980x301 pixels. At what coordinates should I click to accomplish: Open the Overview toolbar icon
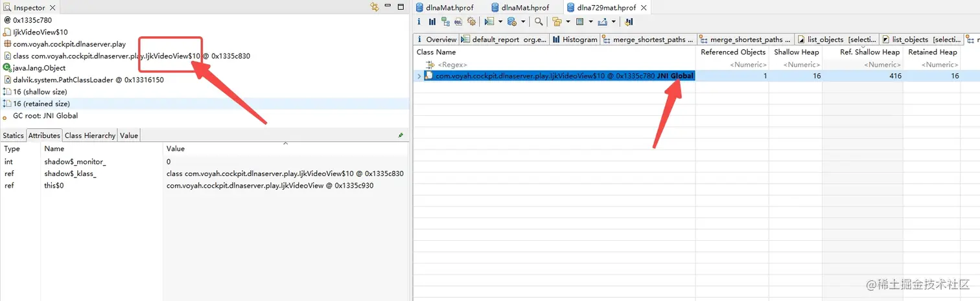pos(419,21)
